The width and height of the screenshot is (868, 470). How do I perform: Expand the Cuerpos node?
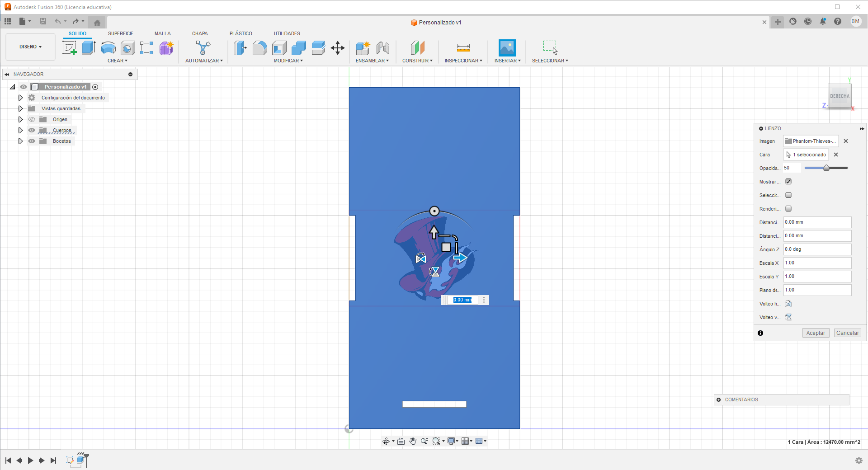[x=20, y=130]
